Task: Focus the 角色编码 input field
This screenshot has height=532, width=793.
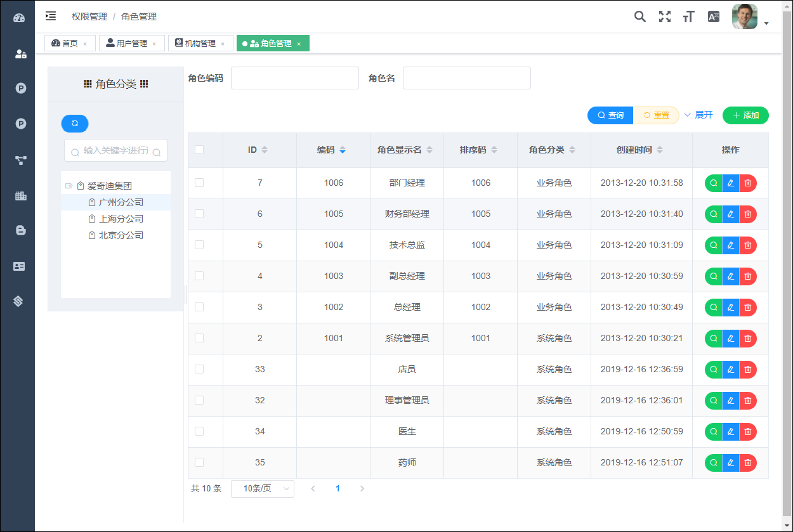Action: pyautogui.click(x=295, y=78)
